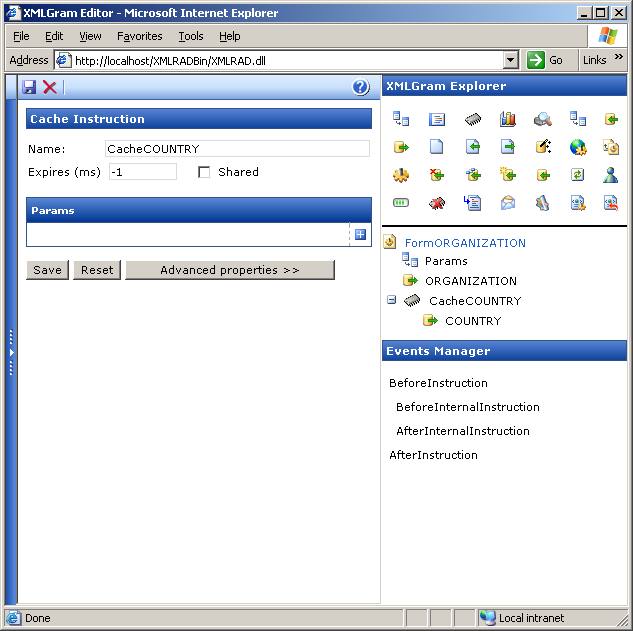This screenshot has width=633, height=631.
Task: Click the red X delete icon
Action: (x=50, y=88)
